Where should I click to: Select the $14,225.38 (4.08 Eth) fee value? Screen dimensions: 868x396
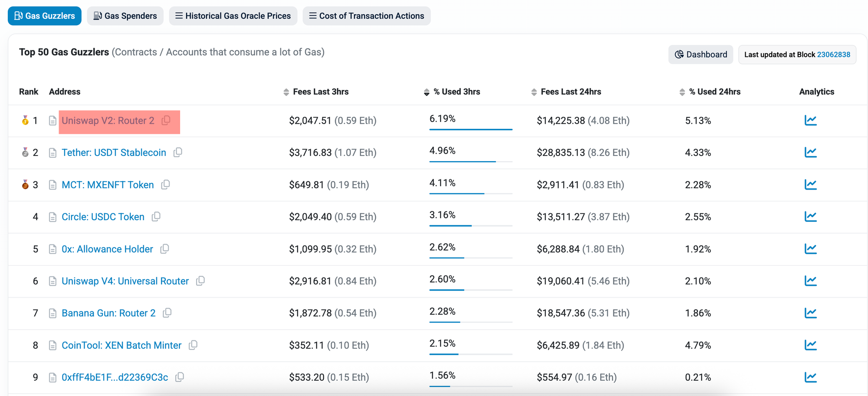tap(583, 121)
